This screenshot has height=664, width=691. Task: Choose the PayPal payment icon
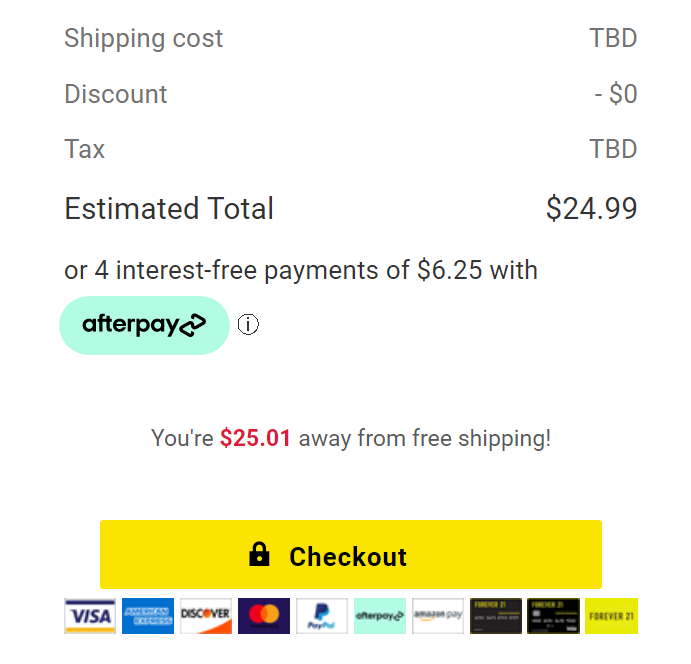[322, 616]
